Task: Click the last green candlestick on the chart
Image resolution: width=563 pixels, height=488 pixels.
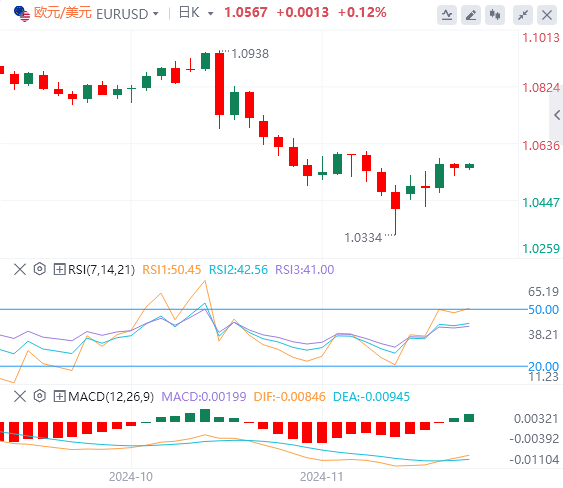Action: pyautogui.click(x=469, y=166)
